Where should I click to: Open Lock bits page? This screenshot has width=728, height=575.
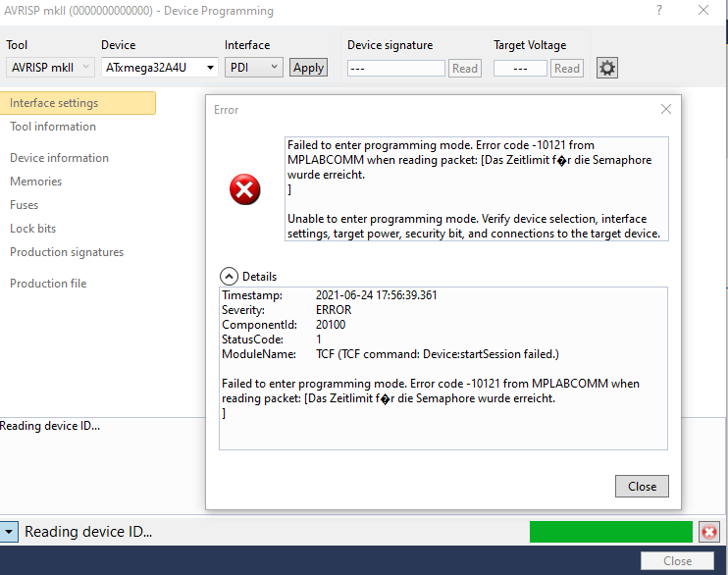coord(33,229)
